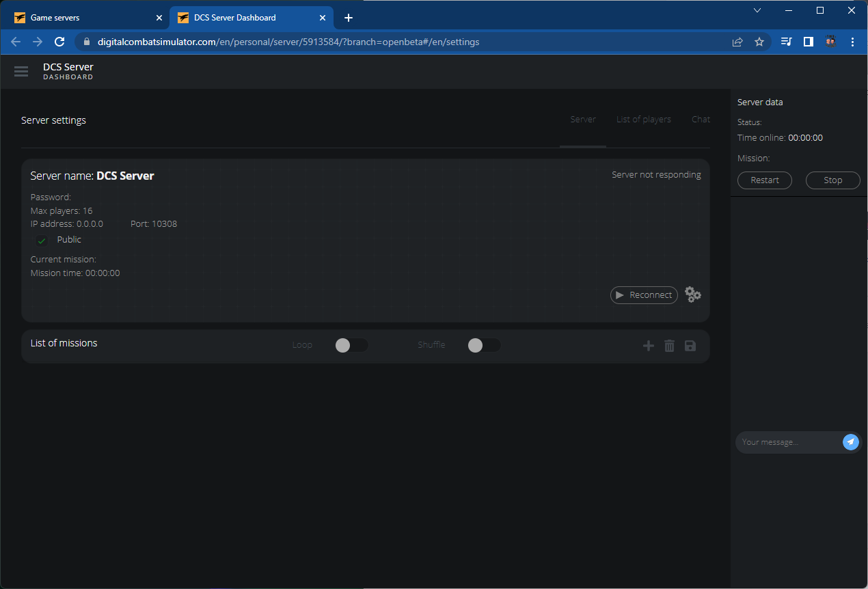Share this page via share icon

click(x=737, y=42)
